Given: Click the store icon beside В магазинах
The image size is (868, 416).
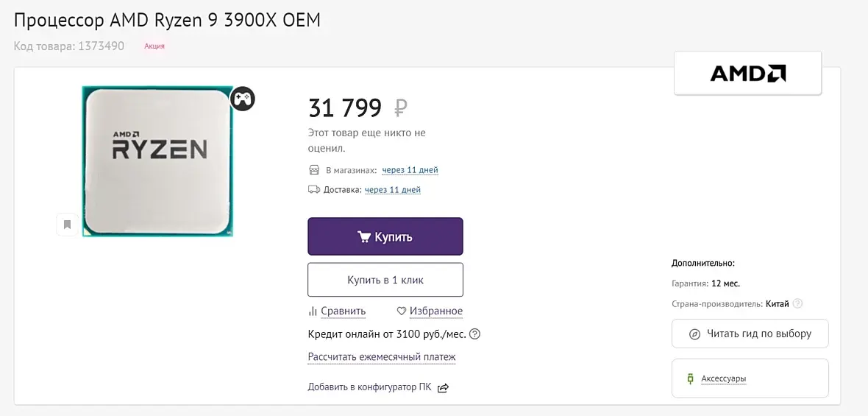Looking at the screenshot, I should click(314, 169).
